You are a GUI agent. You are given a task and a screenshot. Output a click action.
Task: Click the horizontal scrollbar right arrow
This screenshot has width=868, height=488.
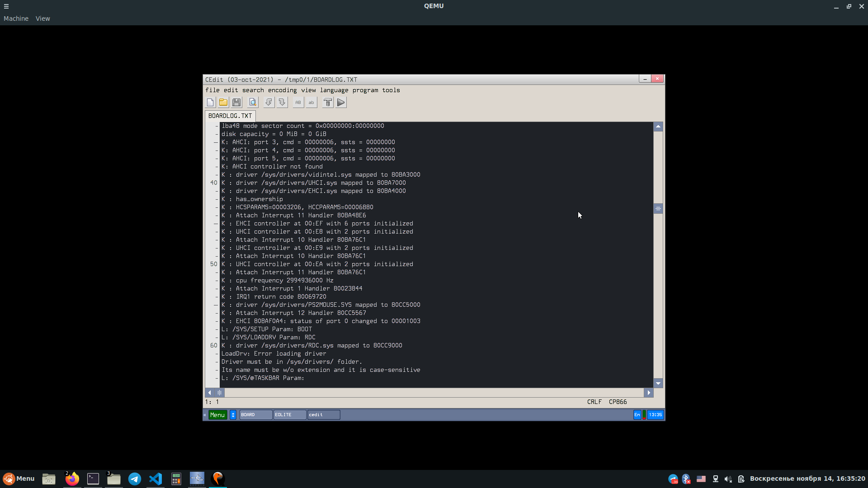pyautogui.click(x=649, y=393)
